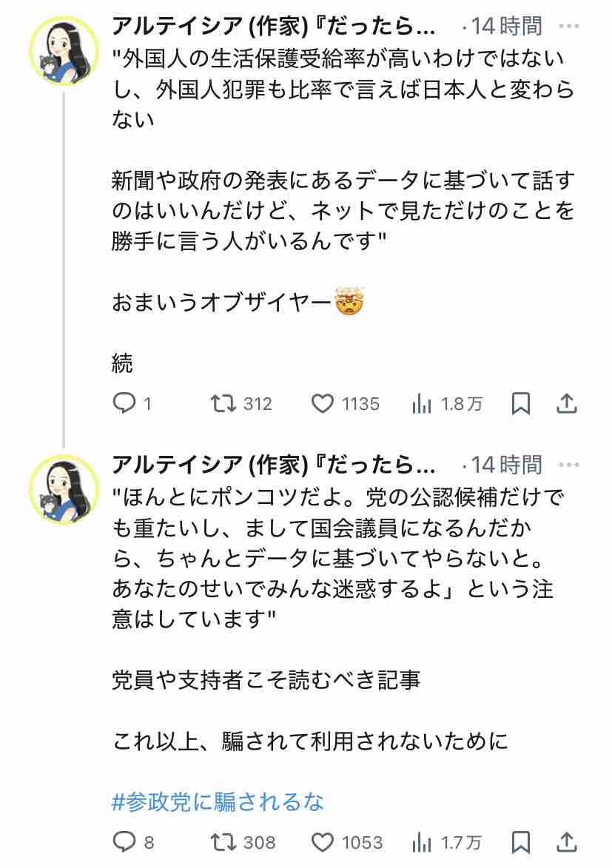Open author avatar on first tweet
This screenshot has width=612, height=868.
tap(64, 50)
